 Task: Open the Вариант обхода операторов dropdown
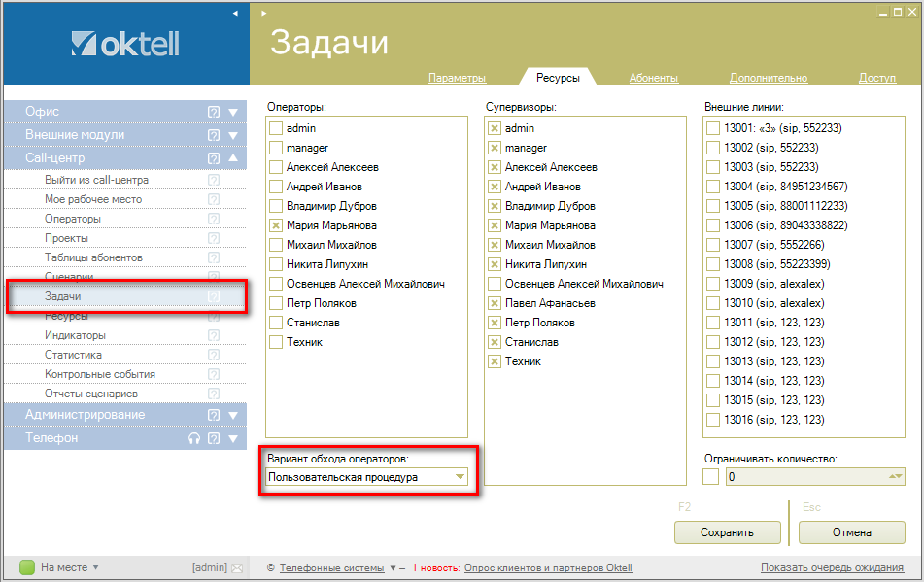tap(460, 477)
